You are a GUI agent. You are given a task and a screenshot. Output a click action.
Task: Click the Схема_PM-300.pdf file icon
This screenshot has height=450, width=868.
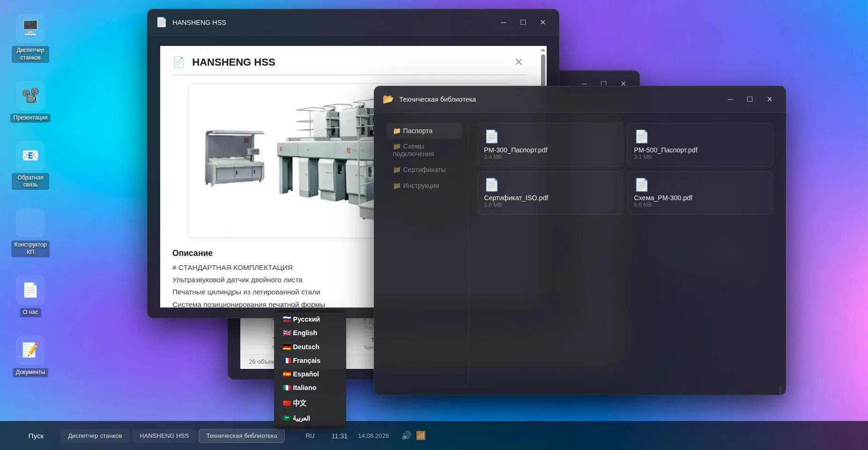(641, 185)
